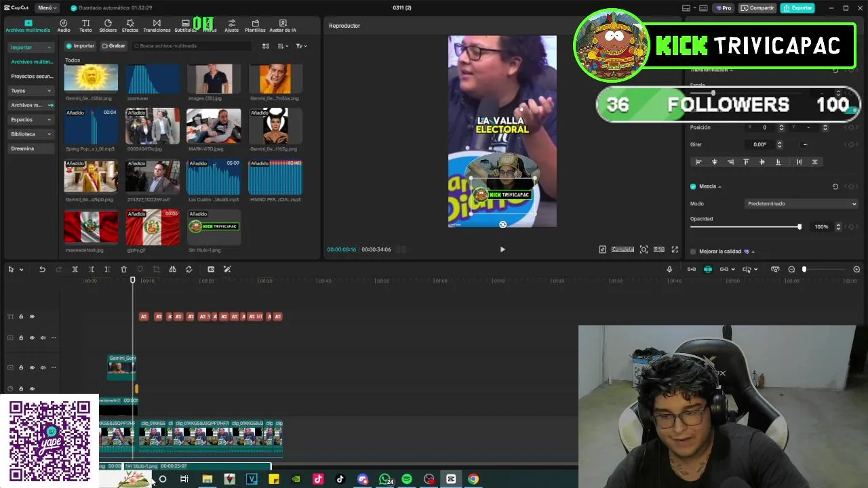The image size is (868, 488).
Task: Open the Texto tab
Action: point(85,26)
